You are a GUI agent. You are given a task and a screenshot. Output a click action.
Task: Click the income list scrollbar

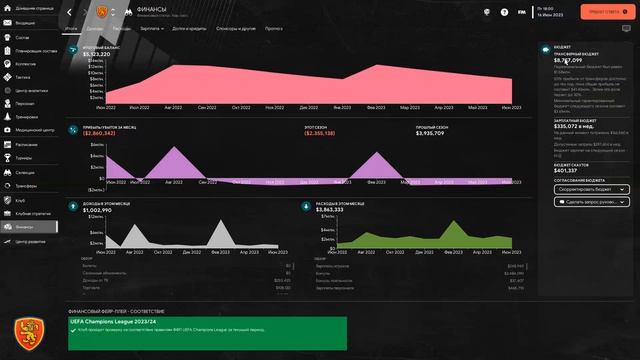point(293,267)
